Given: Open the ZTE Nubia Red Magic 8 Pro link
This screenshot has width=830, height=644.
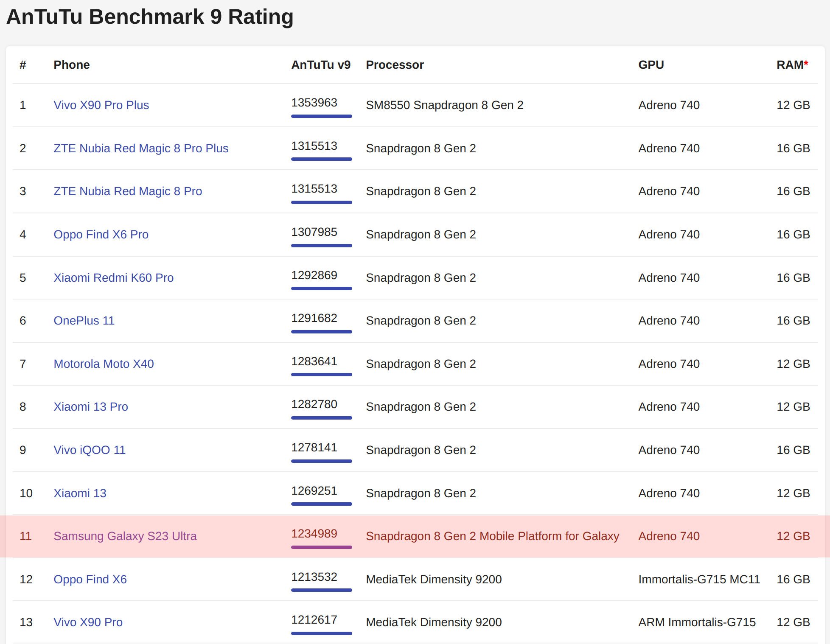Looking at the screenshot, I should pyautogui.click(x=128, y=191).
